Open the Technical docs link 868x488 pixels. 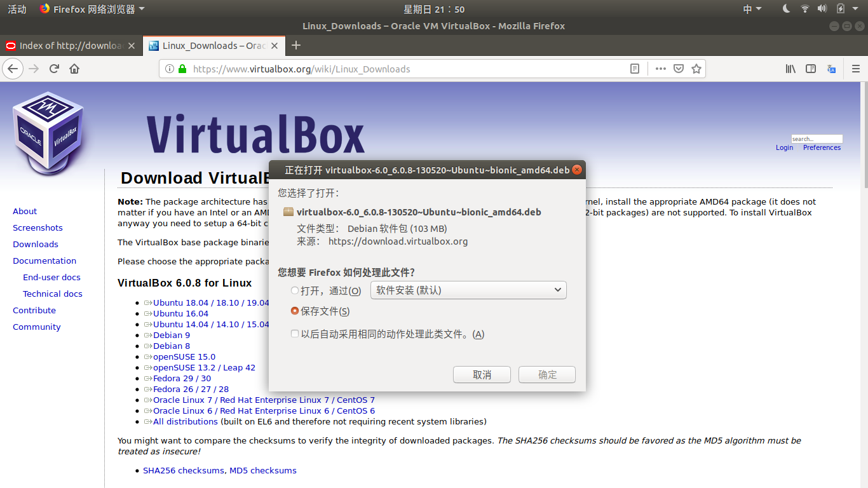pyautogui.click(x=53, y=294)
